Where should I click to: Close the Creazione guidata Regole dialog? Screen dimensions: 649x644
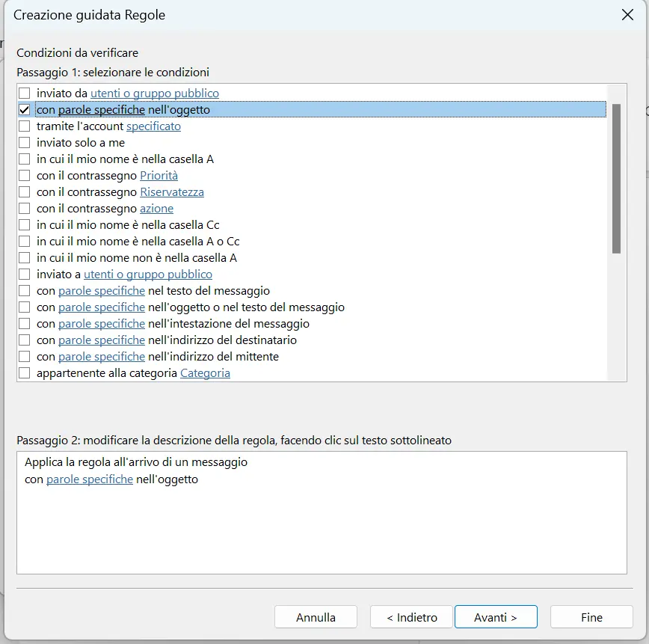coord(627,15)
